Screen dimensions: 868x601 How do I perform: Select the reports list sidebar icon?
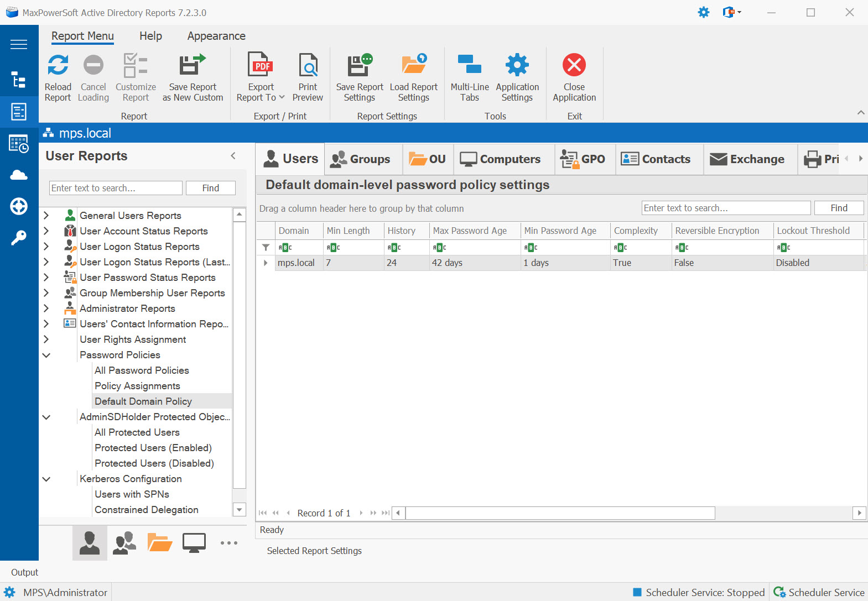(x=19, y=112)
